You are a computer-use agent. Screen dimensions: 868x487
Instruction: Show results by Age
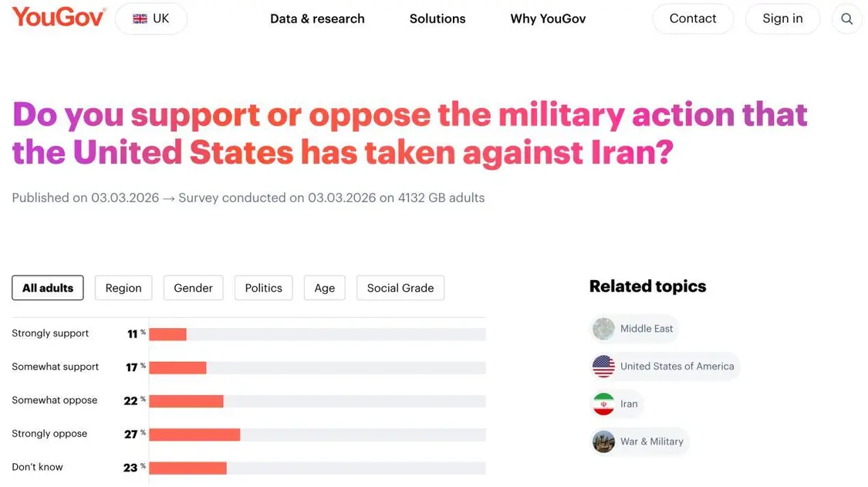[324, 288]
